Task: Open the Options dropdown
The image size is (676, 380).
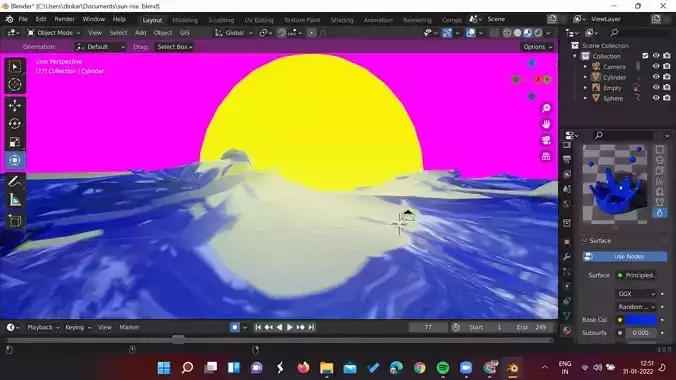Action: [x=538, y=47]
